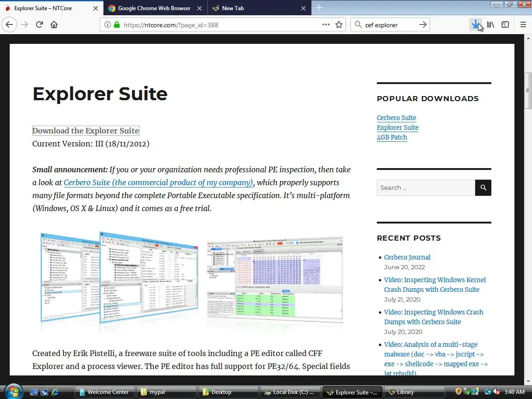
Task: Click Download the Explorer Suite link
Action: point(86,131)
